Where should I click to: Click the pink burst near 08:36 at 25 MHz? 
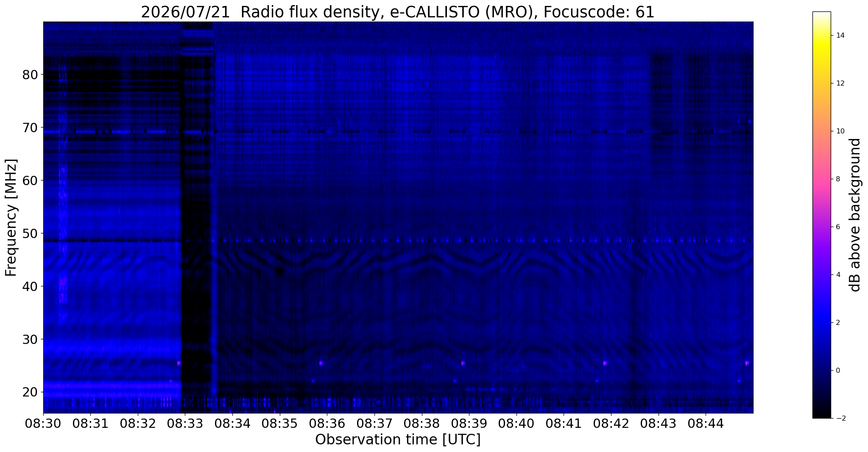coord(321,363)
